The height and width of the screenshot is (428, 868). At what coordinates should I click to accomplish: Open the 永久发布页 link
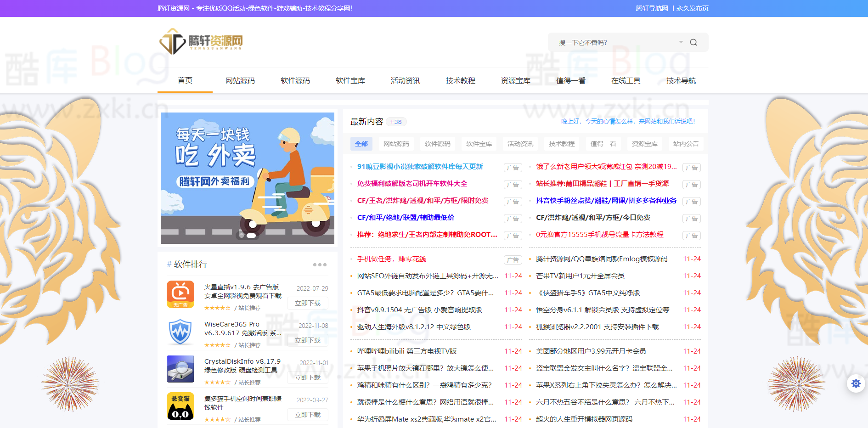coord(693,8)
